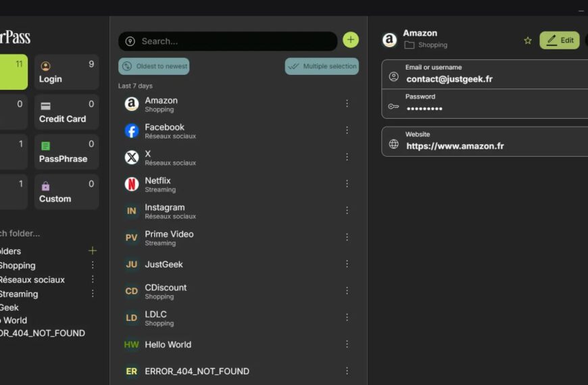Filter items by Login category
The image size is (588, 385).
click(67, 72)
